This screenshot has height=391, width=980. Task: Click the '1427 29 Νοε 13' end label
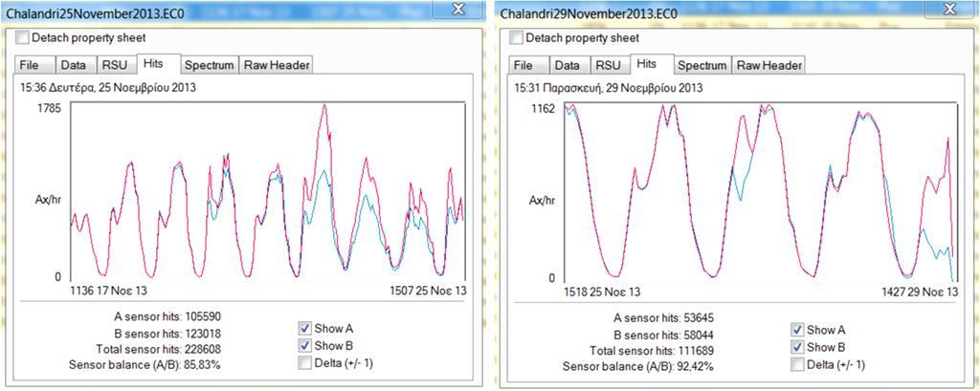pyautogui.click(x=922, y=292)
